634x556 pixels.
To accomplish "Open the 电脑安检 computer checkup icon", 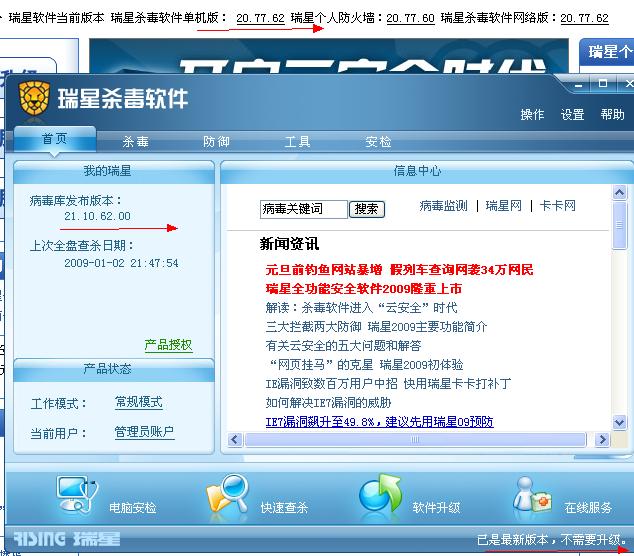I will 77,494.
